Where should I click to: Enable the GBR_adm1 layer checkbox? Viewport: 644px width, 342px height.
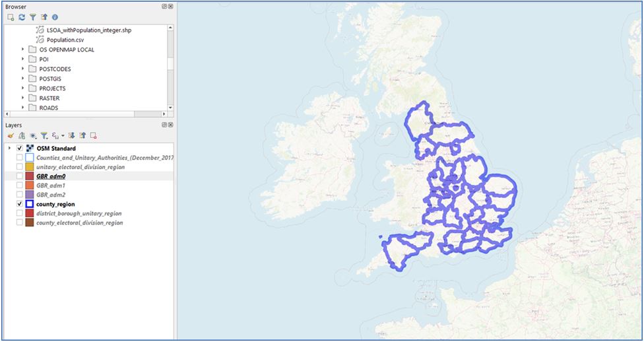(x=19, y=186)
